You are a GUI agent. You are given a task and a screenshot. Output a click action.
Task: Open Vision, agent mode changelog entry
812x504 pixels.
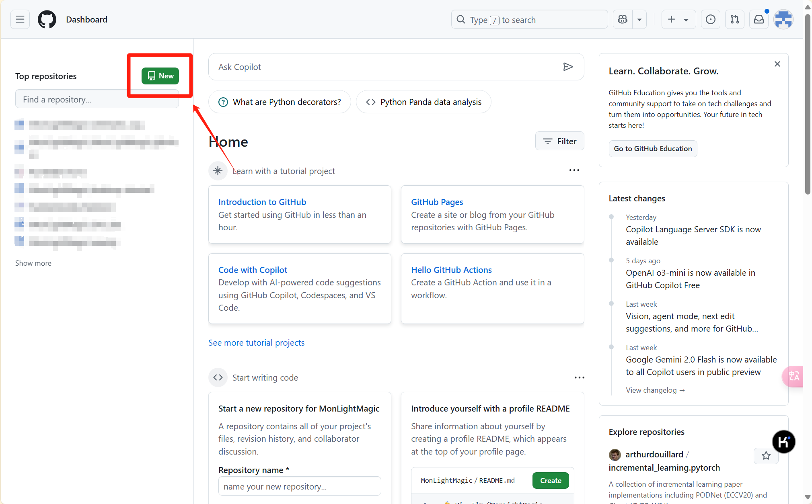pos(692,322)
